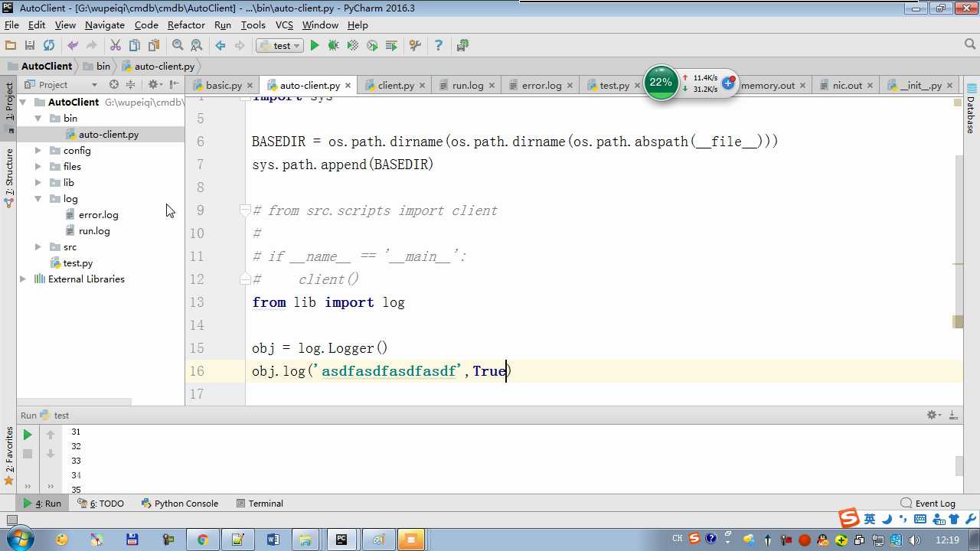Select test.py in project tree
Image resolution: width=980 pixels, height=551 pixels.
pyautogui.click(x=77, y=263)
